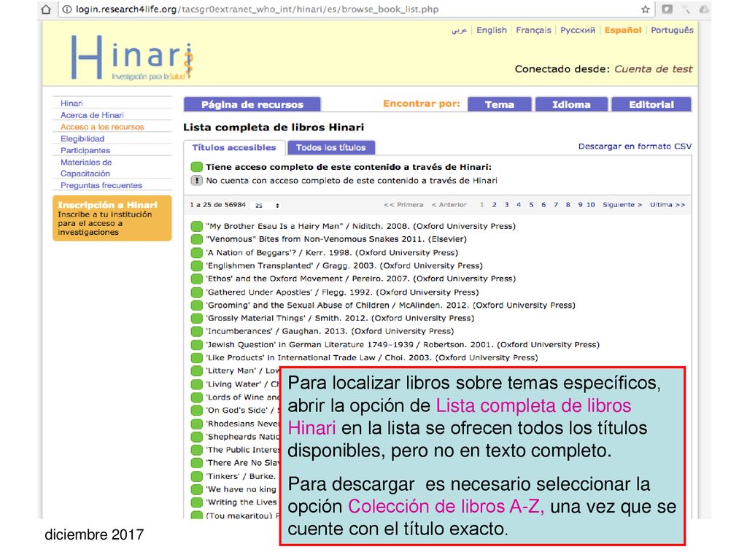Image resolution: width=747 pixels, height=560 pixels.
Task: Open Acerca de Hinari sidebar link
Action: coord(92,115)
